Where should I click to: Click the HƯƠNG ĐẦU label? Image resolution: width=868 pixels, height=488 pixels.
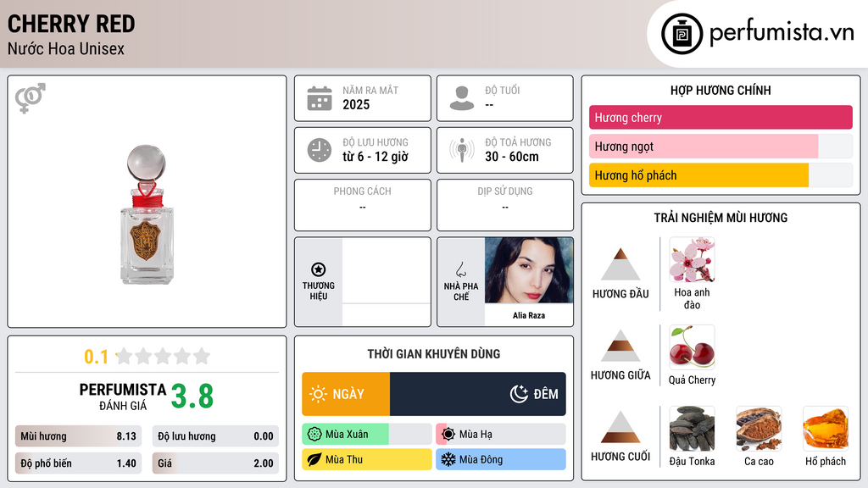(x=620, y=294)
